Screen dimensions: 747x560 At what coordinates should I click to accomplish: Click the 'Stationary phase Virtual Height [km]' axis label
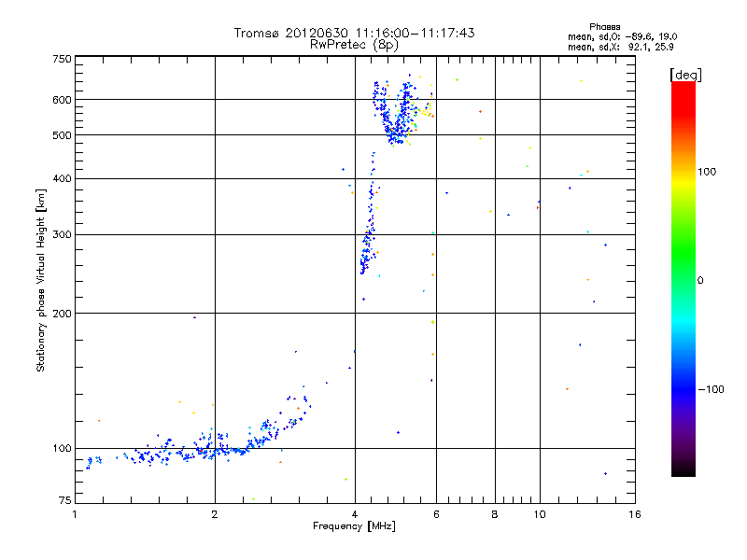(40, 281)
